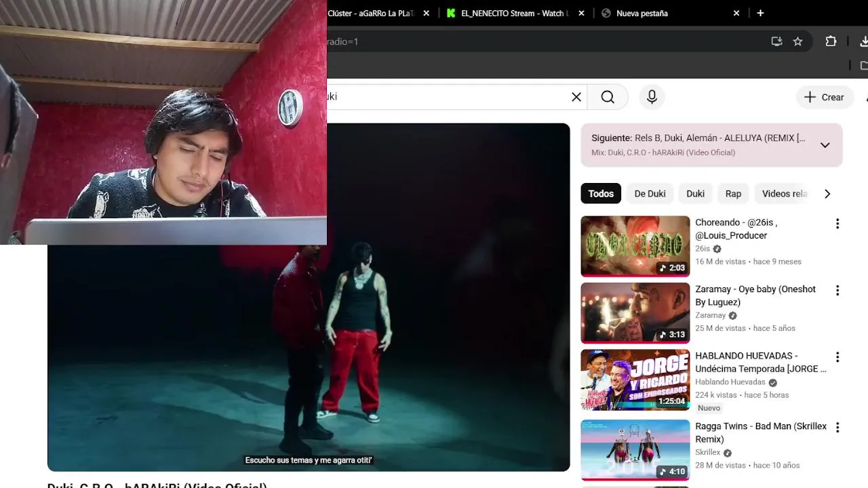Open the Ragga Twins Bad Man thumbnail
The width and height of the screenshot is (868, 488).
point(635,450)
